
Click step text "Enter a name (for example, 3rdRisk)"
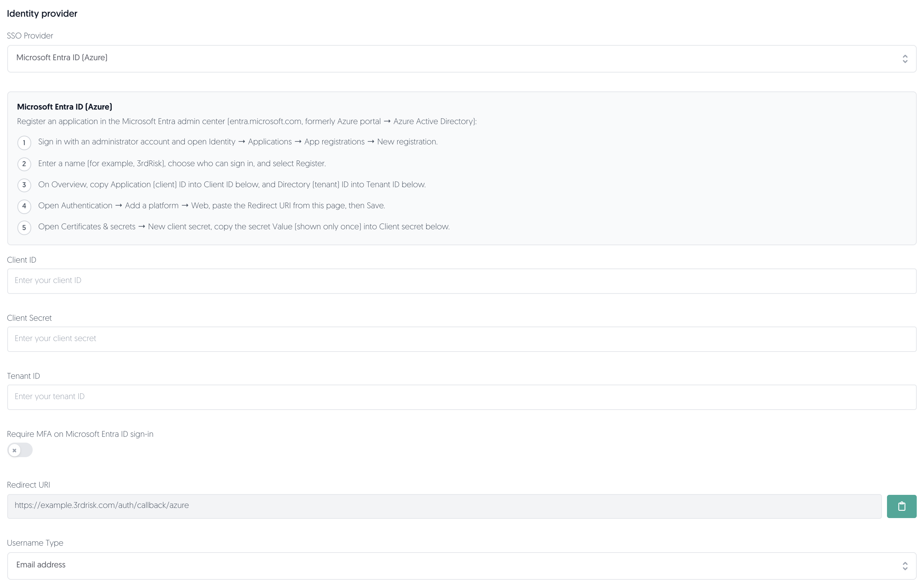click(182, 164)
